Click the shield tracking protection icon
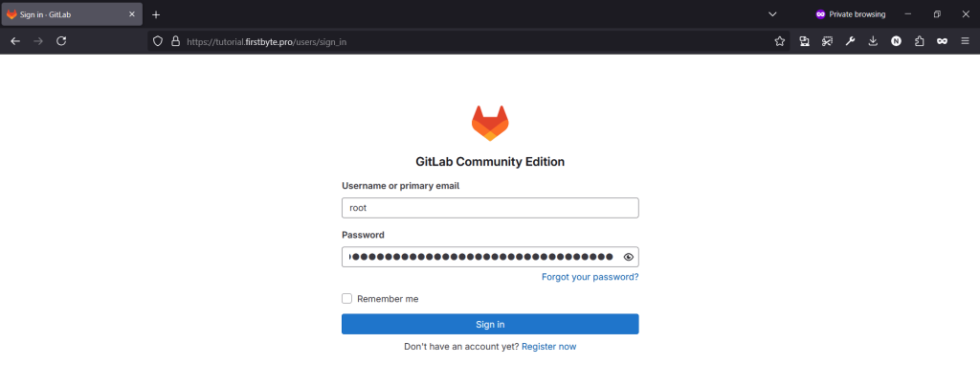Screen dimensions: 980x366 (158, 41)
